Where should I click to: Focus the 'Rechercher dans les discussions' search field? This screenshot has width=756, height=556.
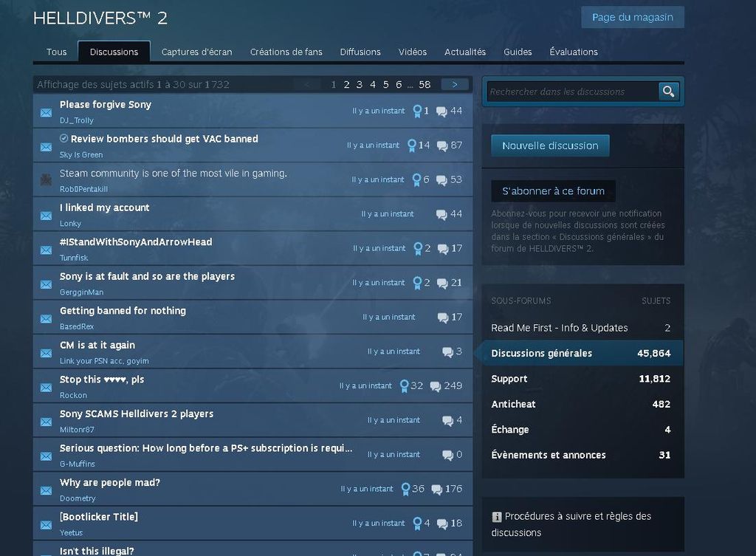coord(573,92)
